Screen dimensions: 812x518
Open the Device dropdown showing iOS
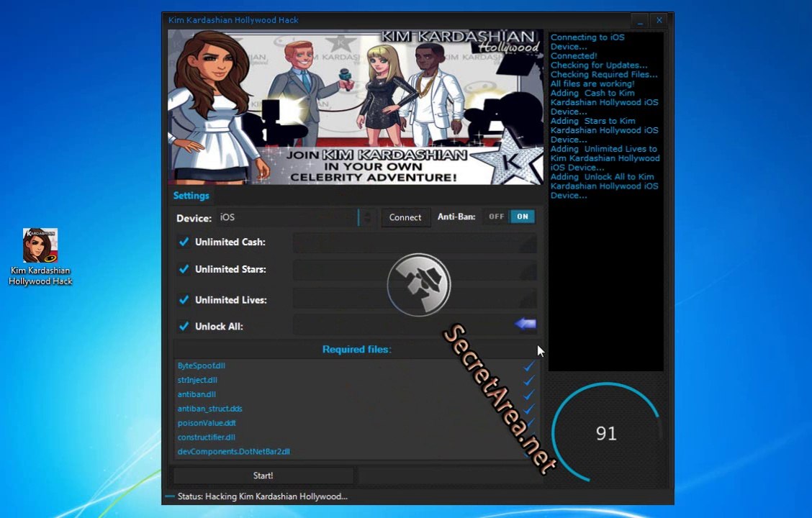click(x=288, y=217)
